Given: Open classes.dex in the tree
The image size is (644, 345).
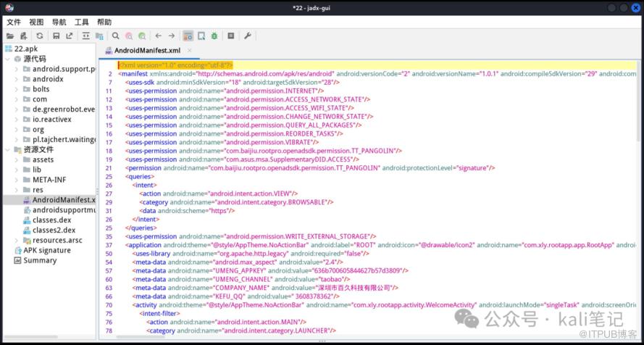Looking at the screenshot, I should pos(51,220).
